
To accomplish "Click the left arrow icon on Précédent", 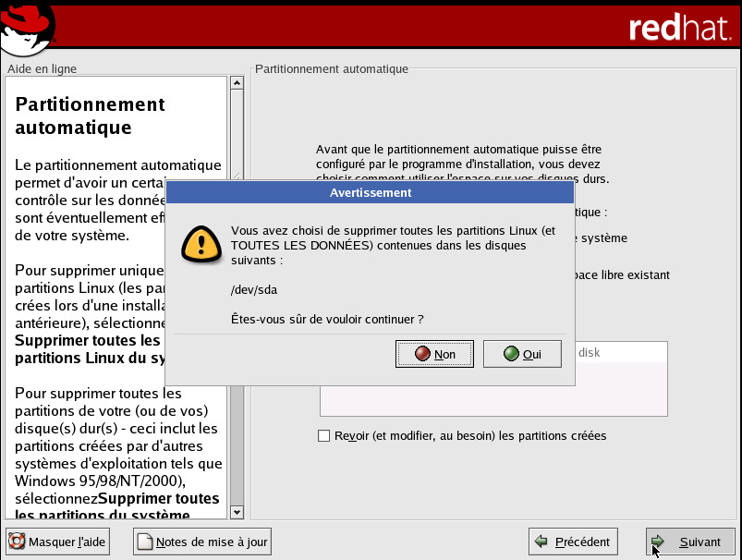I will pos(541,542).
